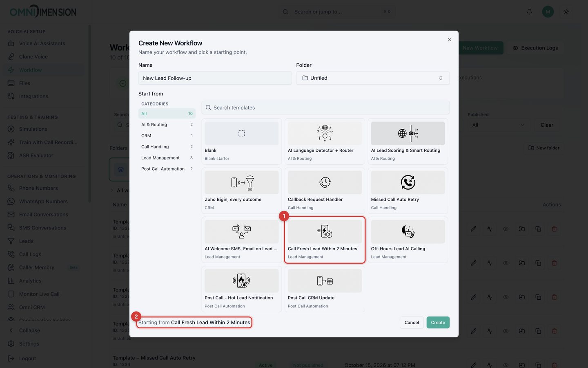
Task: Pick Post Call CRM Update template
Action: (325, 289)
